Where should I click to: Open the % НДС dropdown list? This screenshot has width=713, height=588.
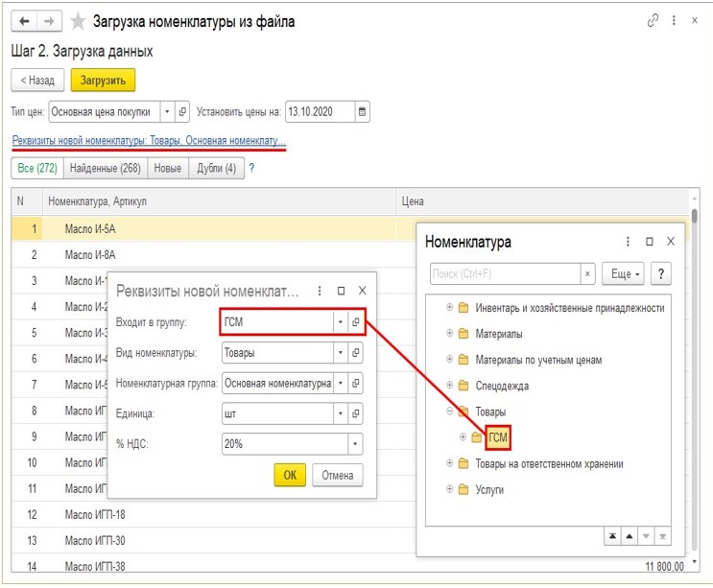click(x=355, y=444)
